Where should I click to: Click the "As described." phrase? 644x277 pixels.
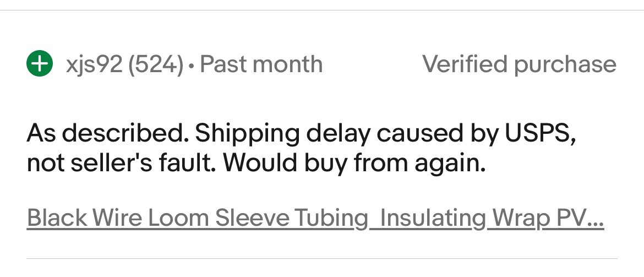pyautogui.click(x=107, y=133)
